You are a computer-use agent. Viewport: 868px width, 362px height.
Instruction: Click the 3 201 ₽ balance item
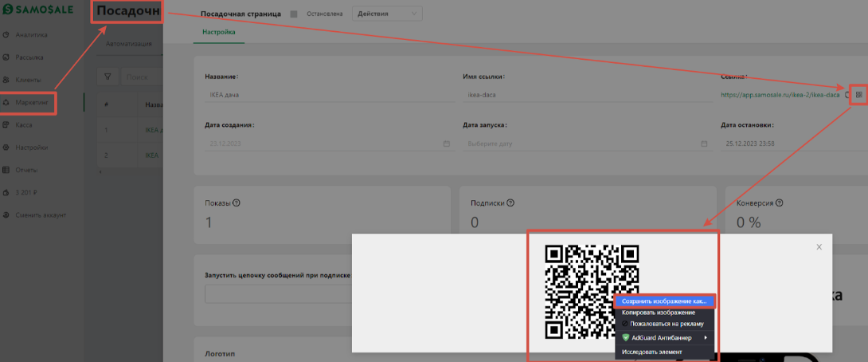pos(25,193)
